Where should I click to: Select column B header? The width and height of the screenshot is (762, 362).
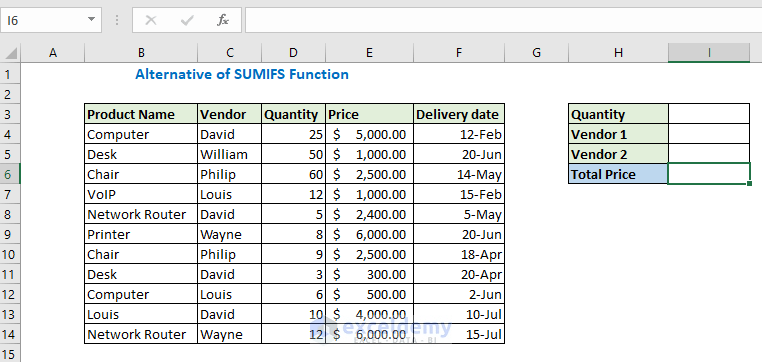[x=141, y=52]
